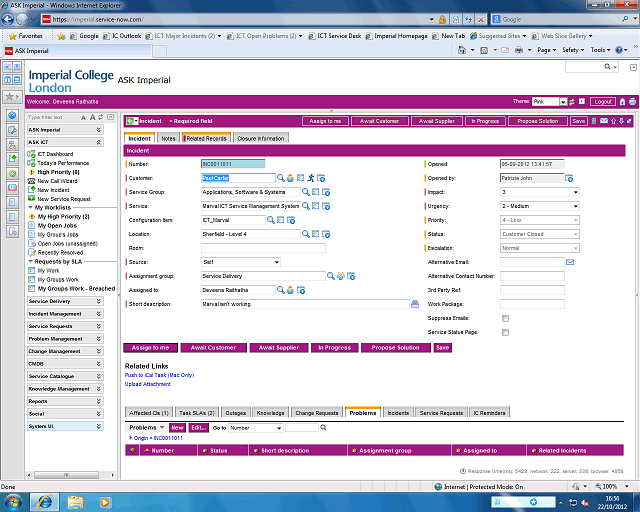This screenshot has width=640, height=512.
Task: Click the lookup magnifier next to Location field
Action: pos(304,233)
